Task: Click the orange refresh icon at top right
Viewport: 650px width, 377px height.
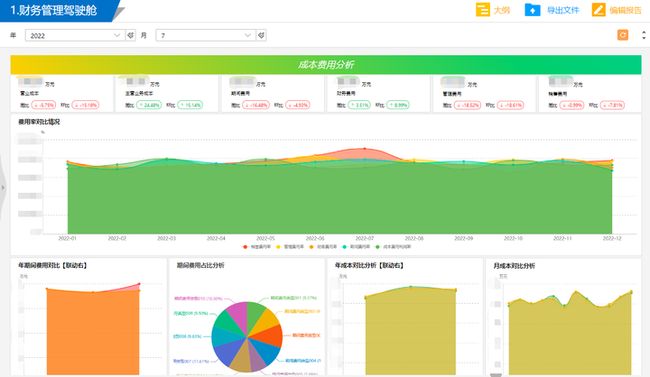Action: [x=623, y=35]
